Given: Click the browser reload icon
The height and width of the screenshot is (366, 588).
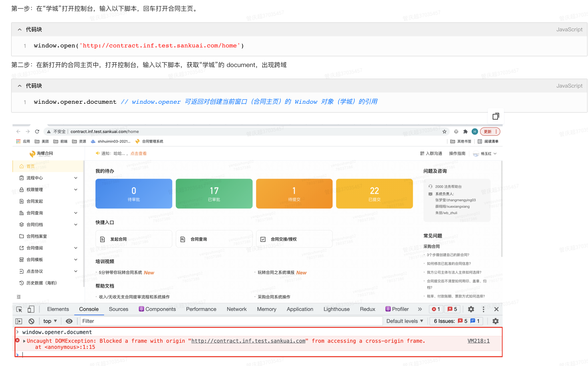Looking at the screenshot, I should tap(37, 131).
